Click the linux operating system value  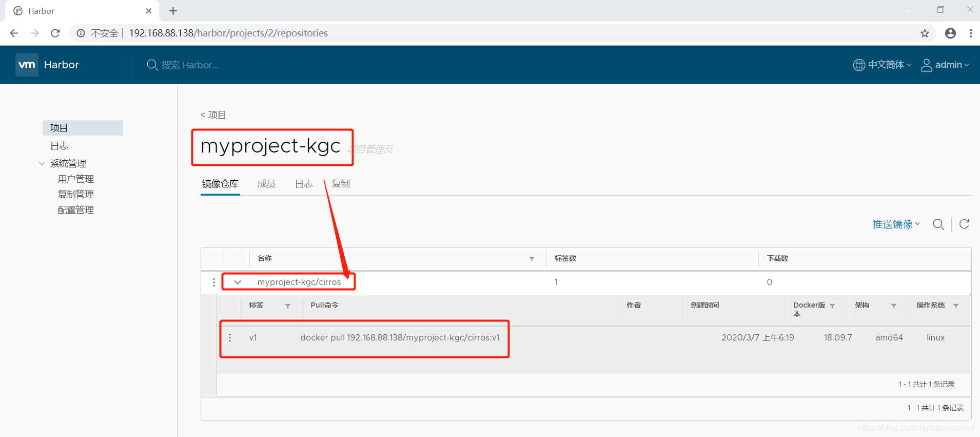pos(936,337)
